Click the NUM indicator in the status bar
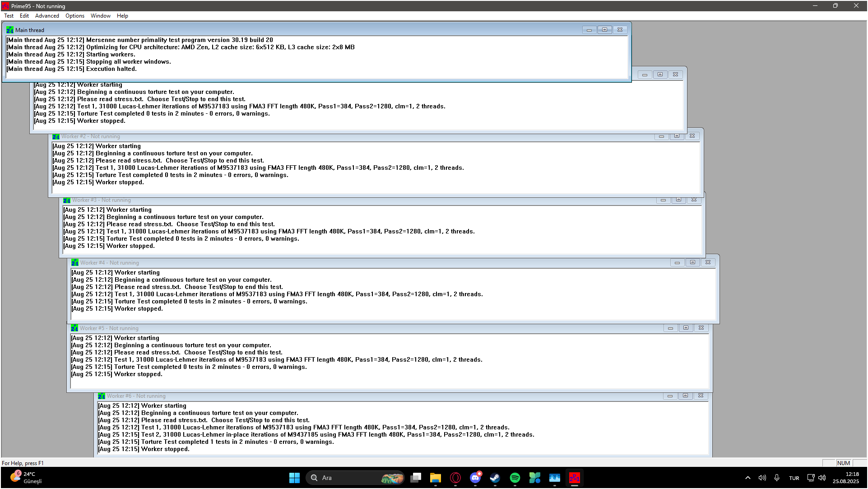868x489 pixels. tap(843, 463)
